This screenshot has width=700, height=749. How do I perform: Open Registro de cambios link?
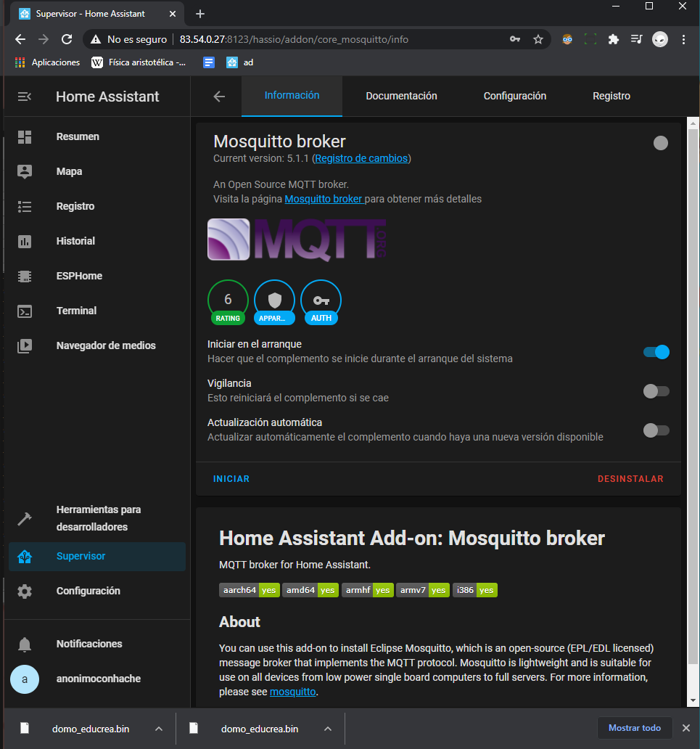pos(361,159)
